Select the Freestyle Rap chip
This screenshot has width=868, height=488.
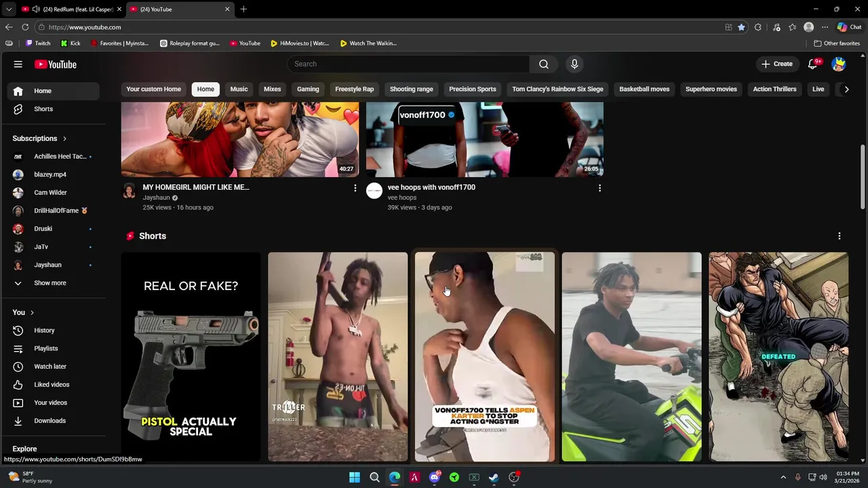[354, 89]
